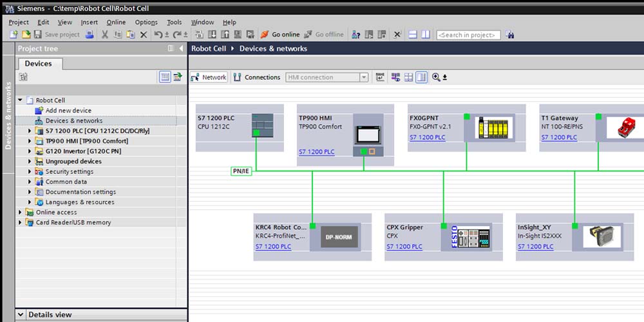
Task: Click the Open project folder icon
Action: (26, 35)
